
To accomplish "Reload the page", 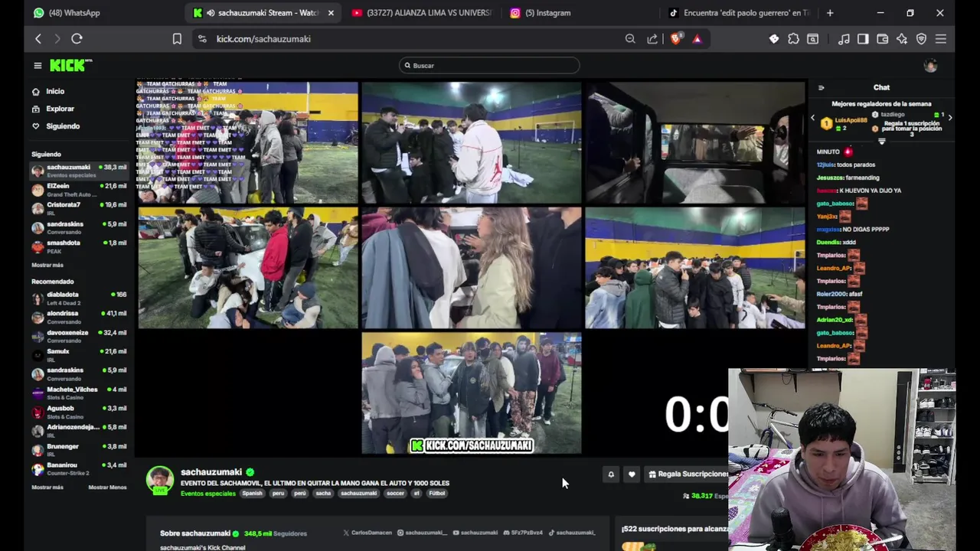I will point(77,38).
